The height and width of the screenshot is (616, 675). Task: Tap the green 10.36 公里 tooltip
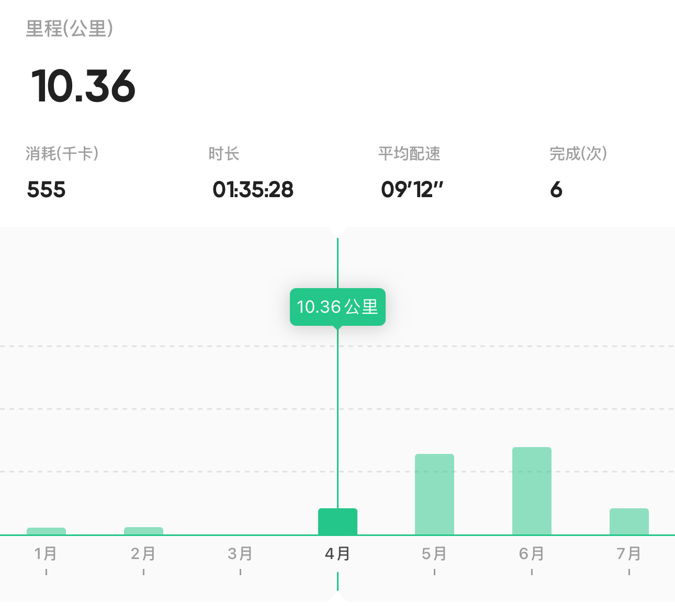337,307
